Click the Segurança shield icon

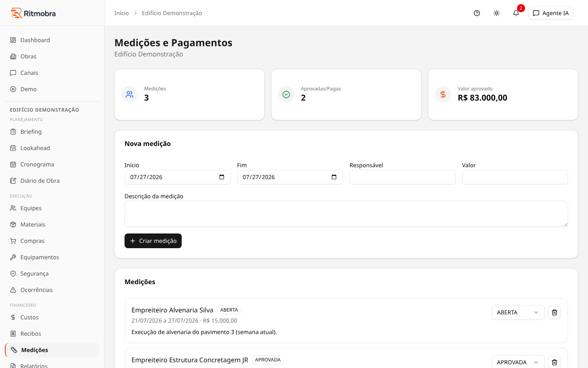pyautogui.click(x=13, y=274)
